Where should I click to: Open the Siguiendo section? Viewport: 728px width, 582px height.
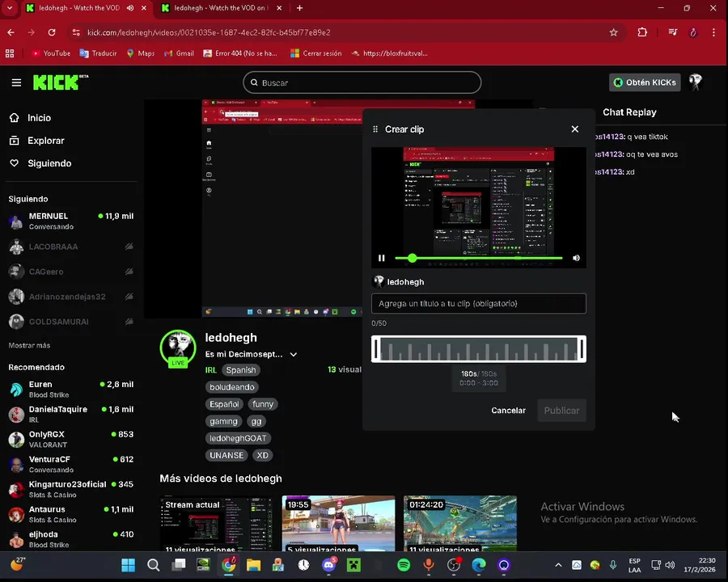pyautogui.click(x=40, y=163)
